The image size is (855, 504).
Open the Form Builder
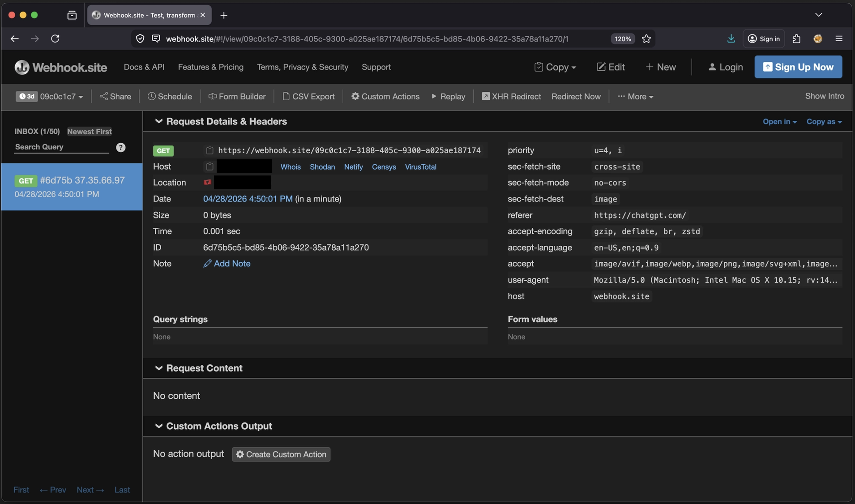tap(237, 97)
